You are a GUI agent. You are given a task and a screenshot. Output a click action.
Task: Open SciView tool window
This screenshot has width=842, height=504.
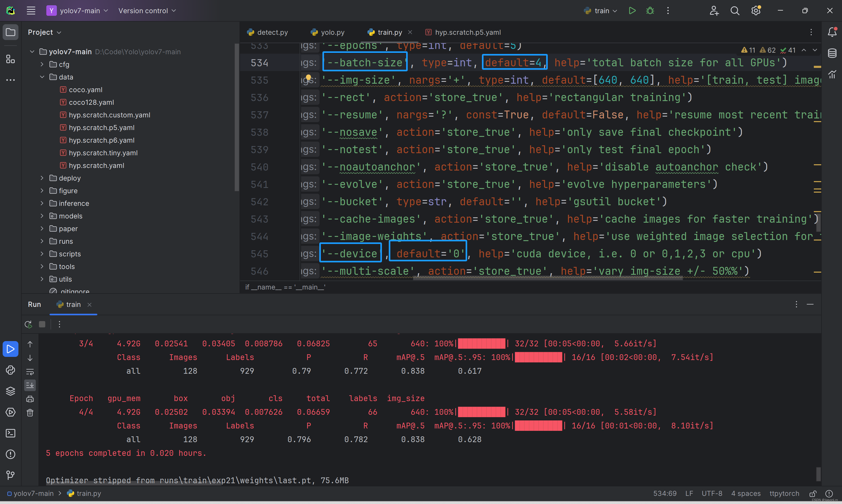pyautogui.click(x=832, y=74)
